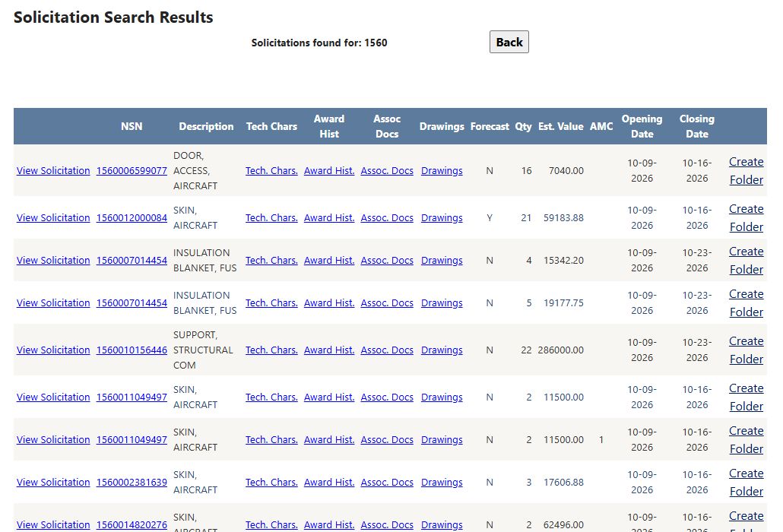The height and width of the screenshot is (532, 783).
Task: Select the AMC value 1
Action: tap(601, 440)
